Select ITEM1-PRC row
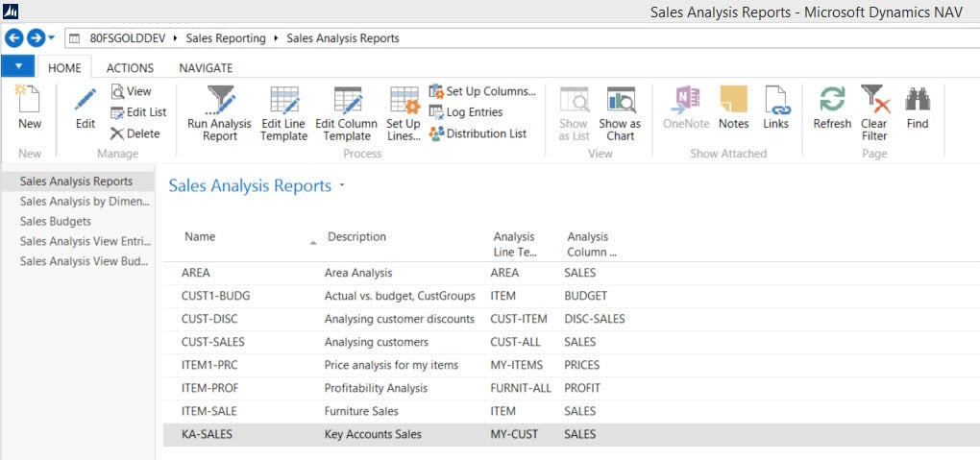The image size is (980, 460). pyautogui.click(x=572, y=365)
